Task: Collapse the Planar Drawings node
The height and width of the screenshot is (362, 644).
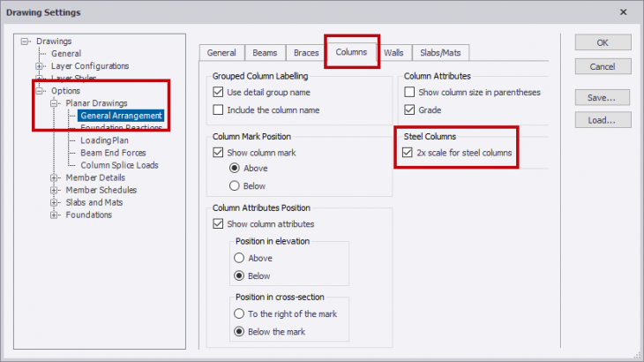Action: pyautogui.click(x=54, y=103)
